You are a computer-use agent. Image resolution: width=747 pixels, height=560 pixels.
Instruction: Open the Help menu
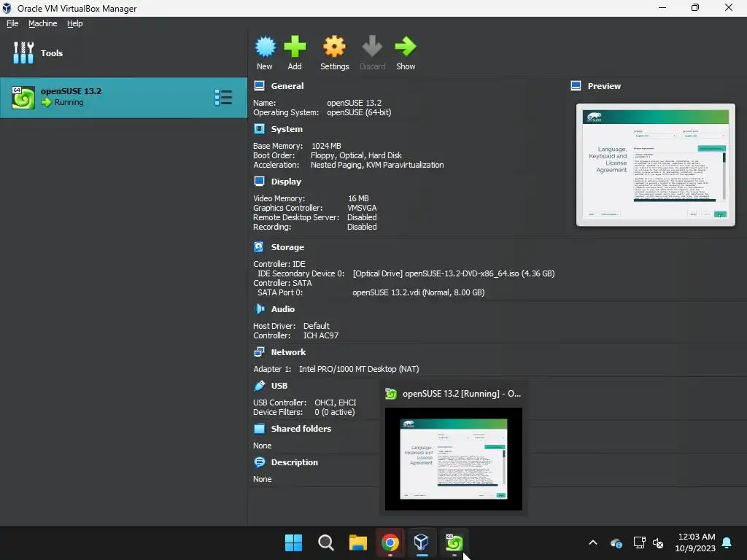[x=75, y=23]
